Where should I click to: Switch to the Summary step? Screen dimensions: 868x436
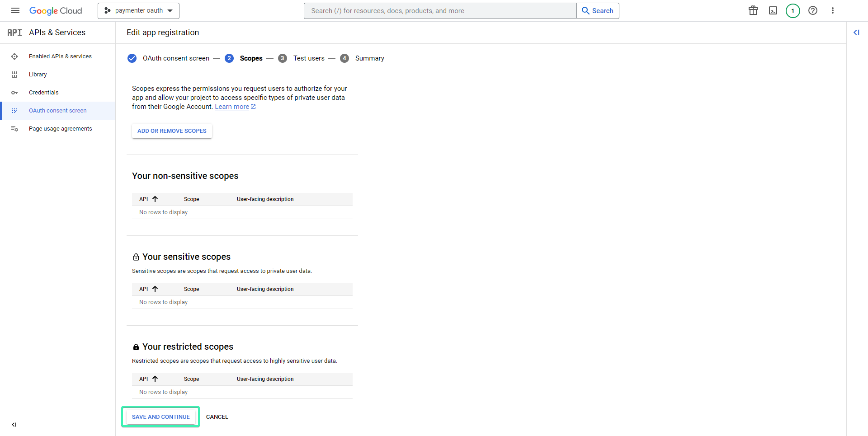(x=369, y=58)
